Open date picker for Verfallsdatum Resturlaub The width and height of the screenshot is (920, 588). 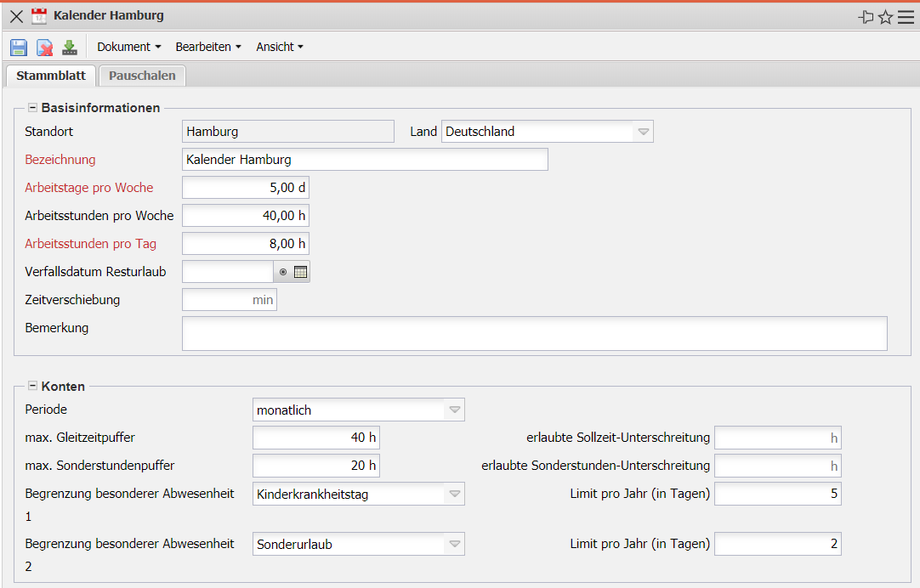(300, 273)
